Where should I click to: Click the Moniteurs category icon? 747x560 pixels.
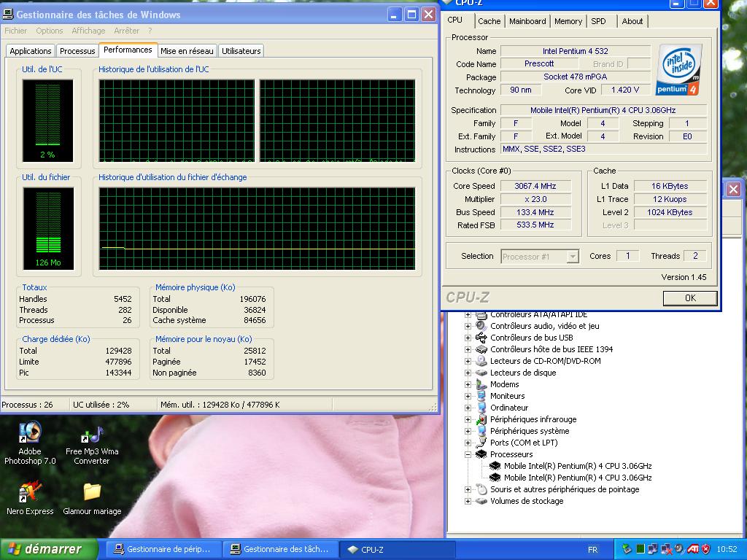point(481,396)
